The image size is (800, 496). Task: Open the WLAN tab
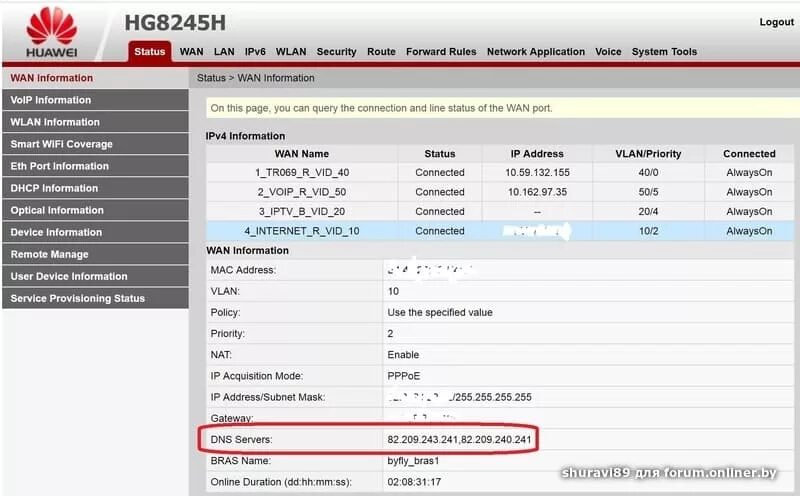(291, 52)
